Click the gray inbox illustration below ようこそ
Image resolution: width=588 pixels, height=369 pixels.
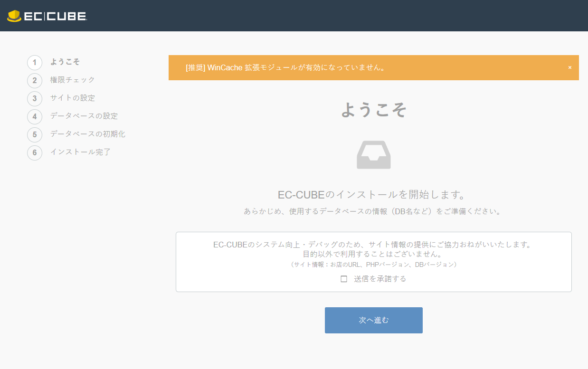(373, 154)
